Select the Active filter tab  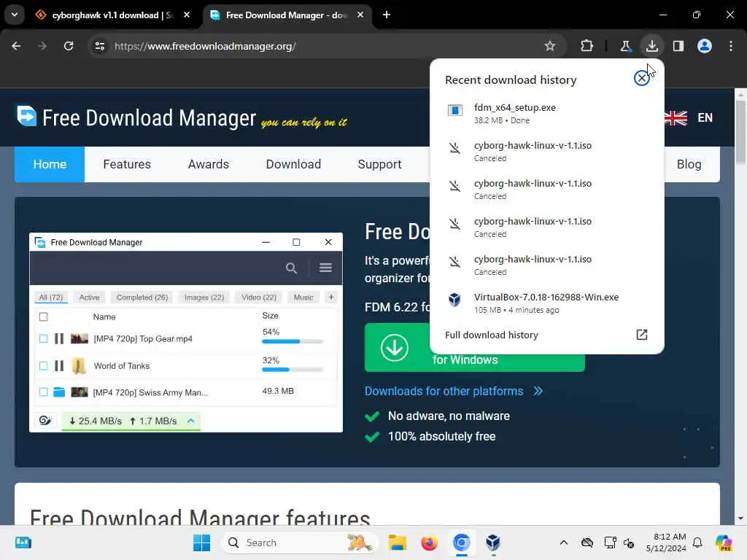pyautogui.click(x=89, y=297)
